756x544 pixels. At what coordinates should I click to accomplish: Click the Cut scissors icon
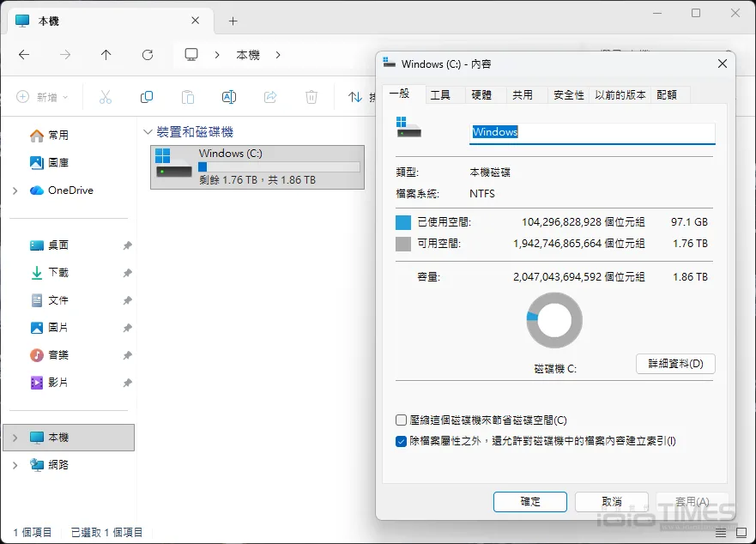(105, 97)
